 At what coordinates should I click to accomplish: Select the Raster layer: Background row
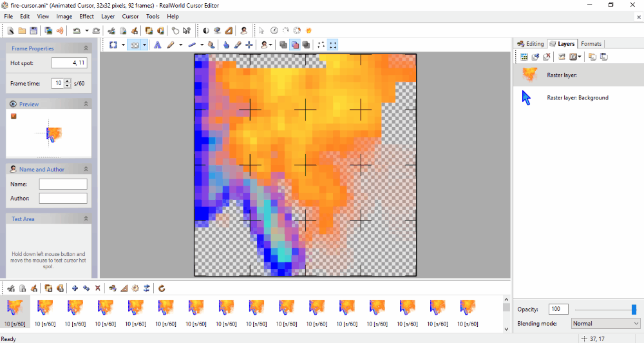click(x=578, y=98)
